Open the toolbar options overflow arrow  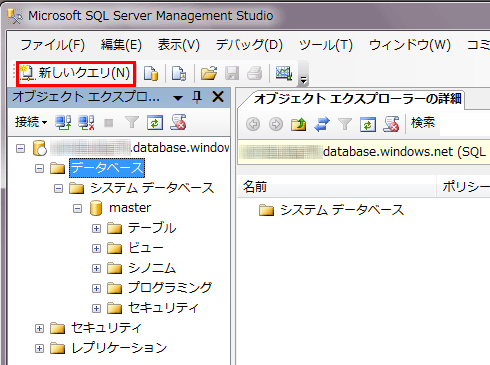303,80
